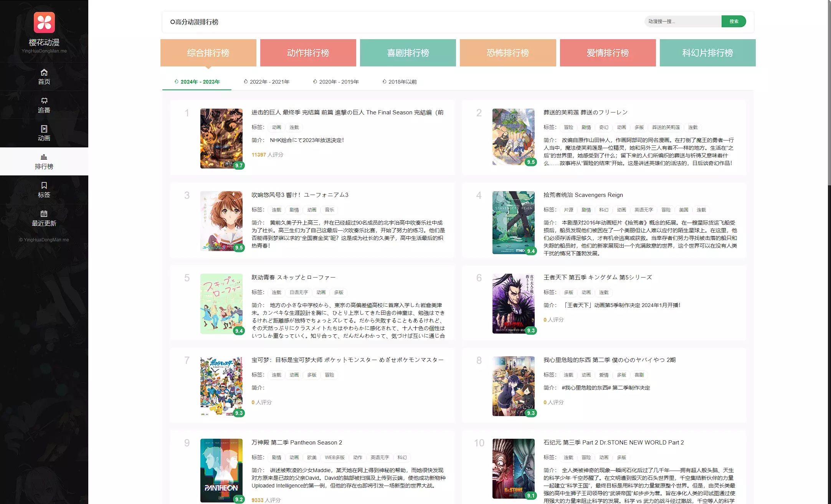
Task: Open the 标签 bookmark tags icon
Action: 44,185
